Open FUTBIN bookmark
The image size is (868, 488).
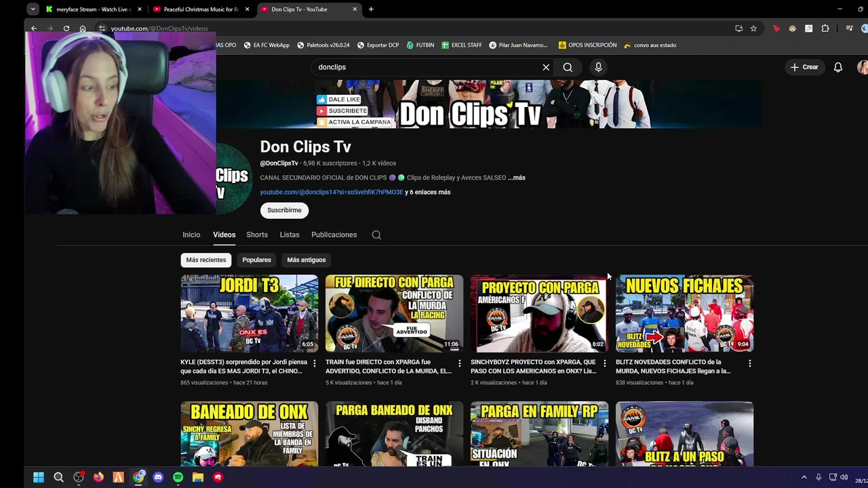pyautogui.click(x=420, y=45)
